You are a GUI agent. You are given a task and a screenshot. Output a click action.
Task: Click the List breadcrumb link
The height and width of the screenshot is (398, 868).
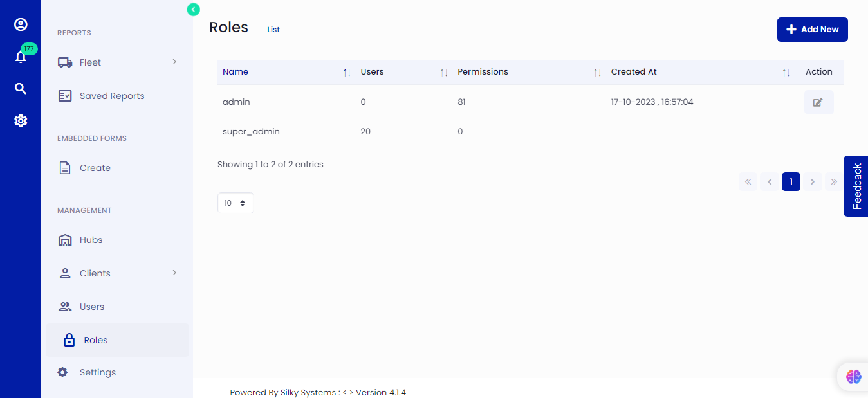click(273, 30)
